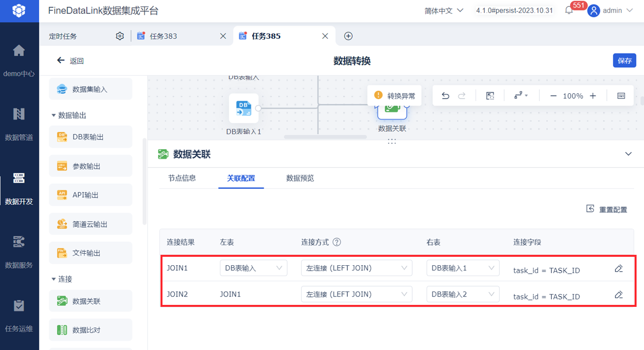The height and width of the screenshot is (350, 644).
Task: Click JOIN1 connection result cell
Action: (x=177, y=268)
